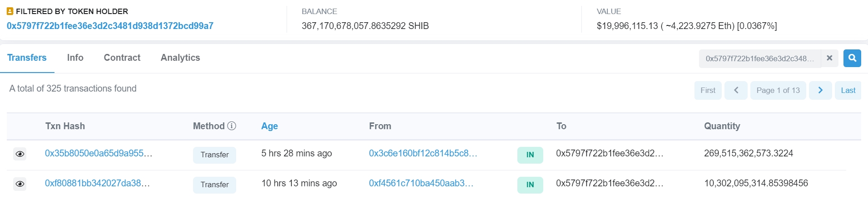868x199 pixels.
Task: Open sender address 0x3c6e160bf12c814b5c8
Action: [423, 153]
